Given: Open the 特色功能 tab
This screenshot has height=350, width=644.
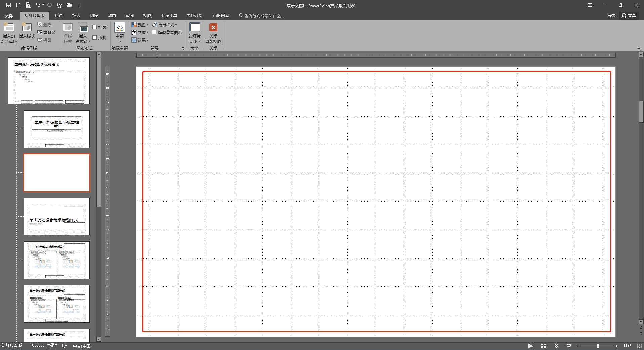Looking at the screenshot, I should point(195,16).
